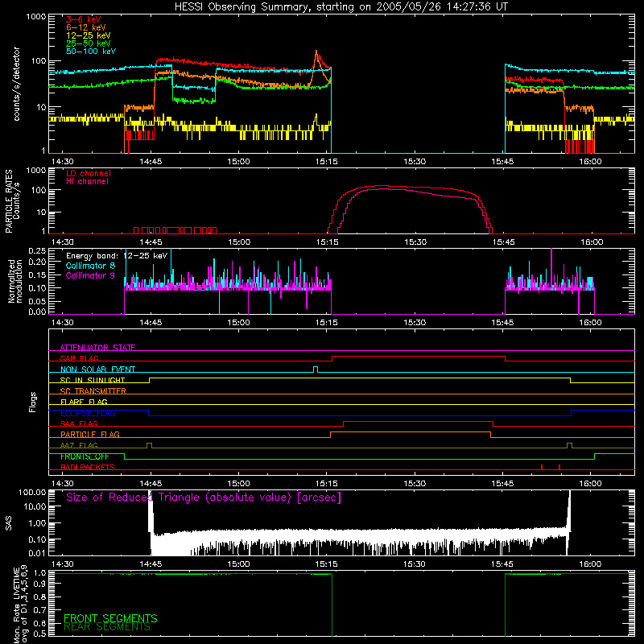The image size is (644, 644).
Task: Select the Collimator 8 legend entry
Action: click(90, 266)
